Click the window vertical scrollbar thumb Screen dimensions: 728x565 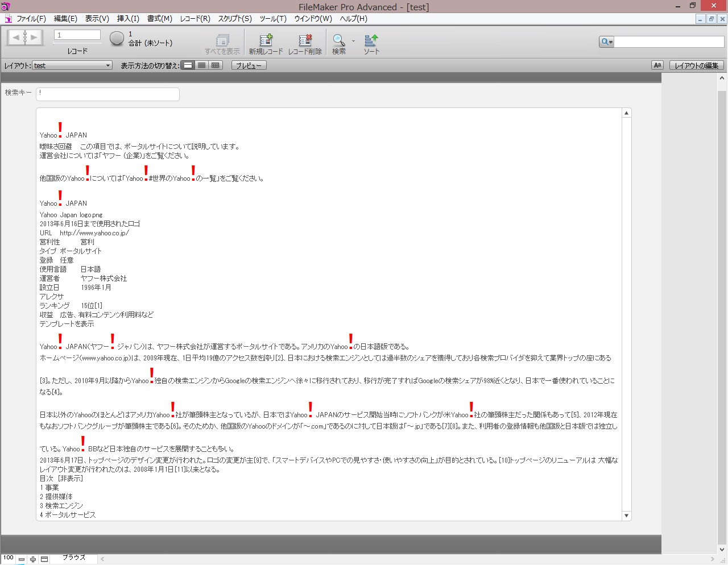722,317
